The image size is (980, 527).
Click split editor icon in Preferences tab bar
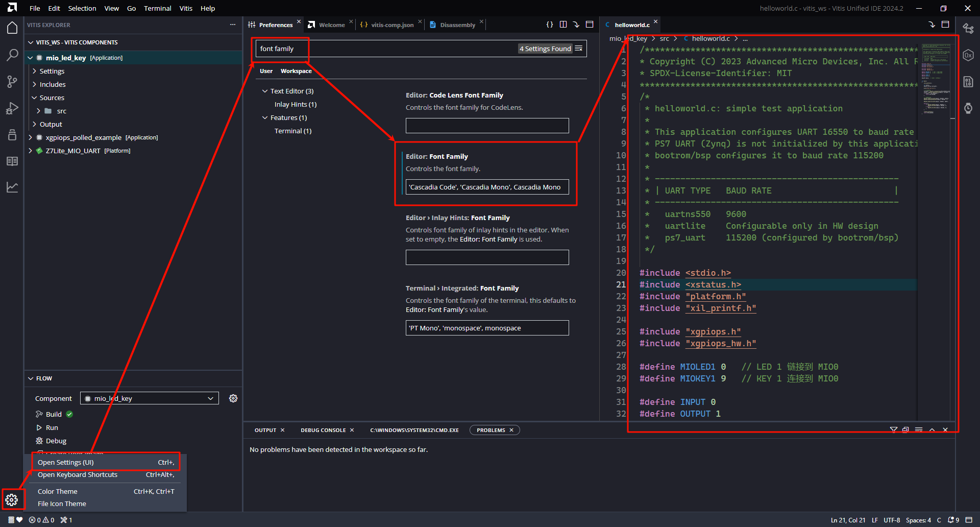563,25
